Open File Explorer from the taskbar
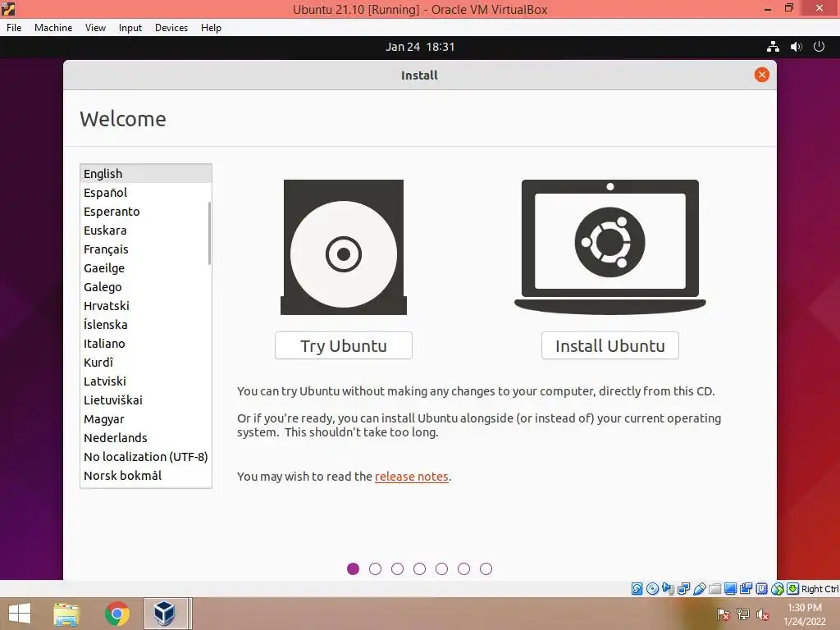This screenshot has height=630, width=840. pyautogui.click(x=66, y=614)
